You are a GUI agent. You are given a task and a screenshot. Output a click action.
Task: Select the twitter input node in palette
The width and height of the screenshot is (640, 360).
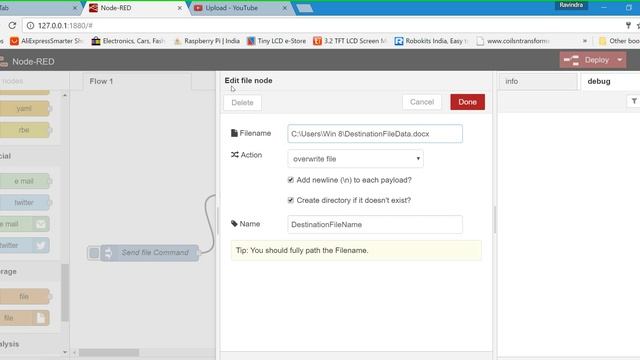[x=24, y=202]
